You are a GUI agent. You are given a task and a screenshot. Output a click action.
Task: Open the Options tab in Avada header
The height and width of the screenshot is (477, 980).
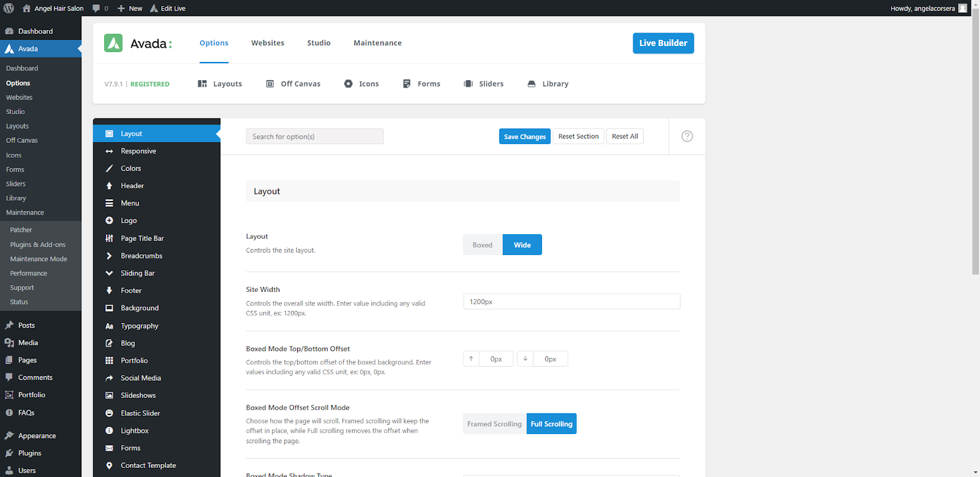pos(214,43)
